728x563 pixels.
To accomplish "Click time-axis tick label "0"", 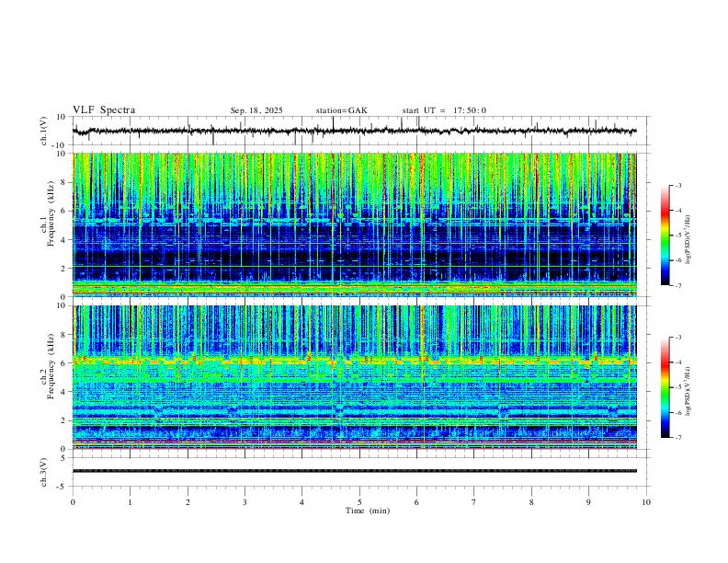I will [x=73, y=502].
